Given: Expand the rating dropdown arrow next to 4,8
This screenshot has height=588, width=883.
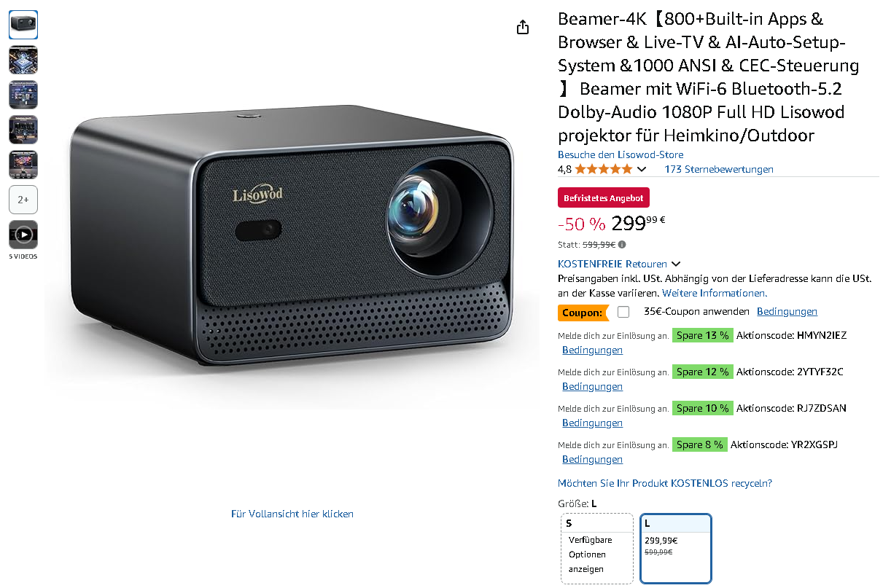Looking at the screenshot, I should point(642,169).
